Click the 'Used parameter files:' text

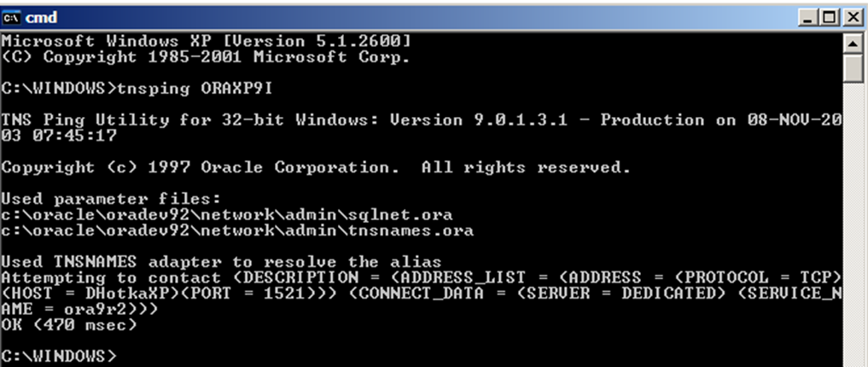(x=111, y=199)
